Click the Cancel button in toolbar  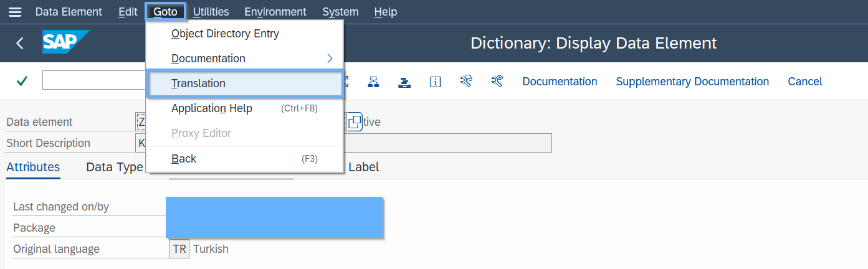tap(805, 82)
